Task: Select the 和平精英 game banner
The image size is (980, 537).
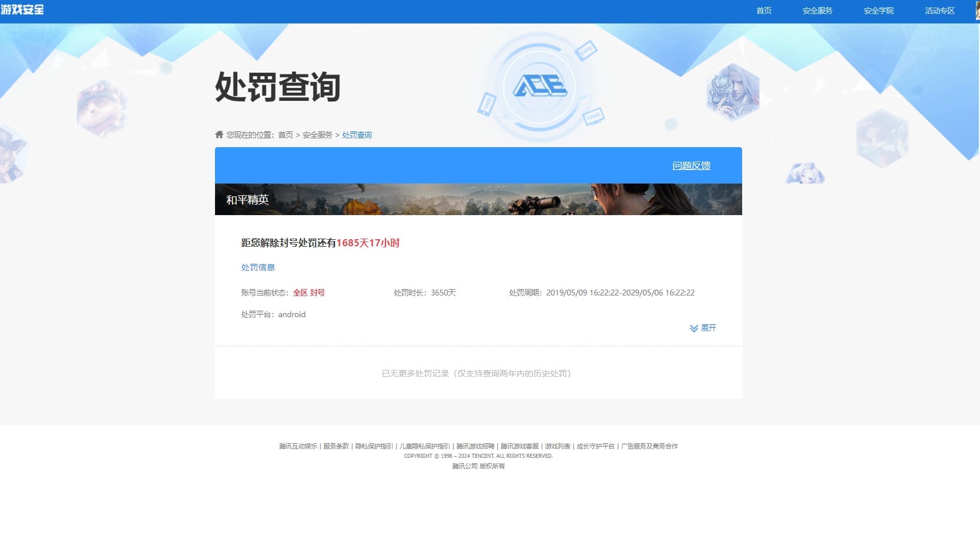Action: pos(479,199)
